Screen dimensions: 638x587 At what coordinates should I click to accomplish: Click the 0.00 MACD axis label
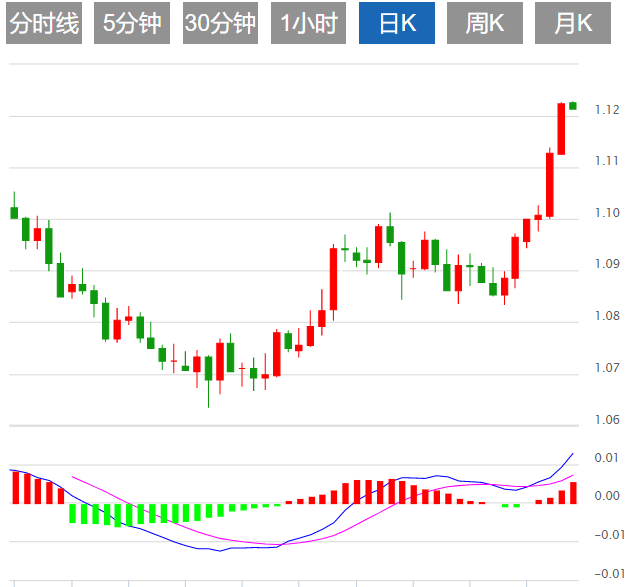607,495
